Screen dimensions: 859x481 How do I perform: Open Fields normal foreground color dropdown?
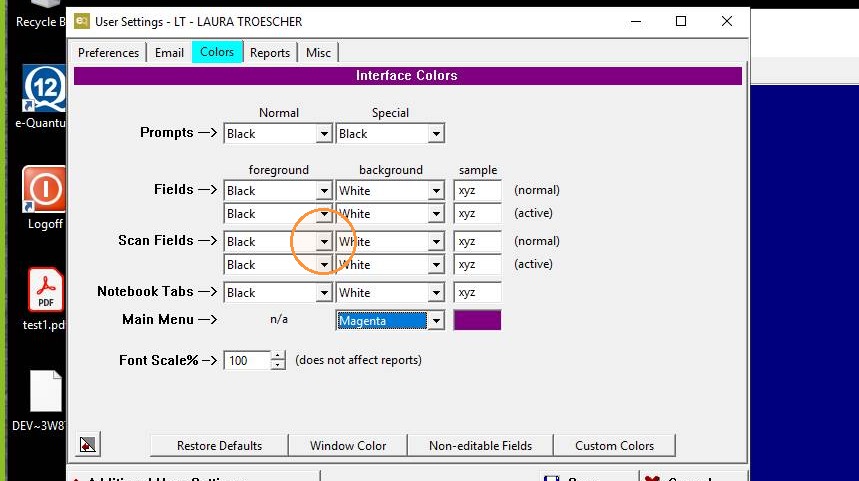[x=324, y=191]
